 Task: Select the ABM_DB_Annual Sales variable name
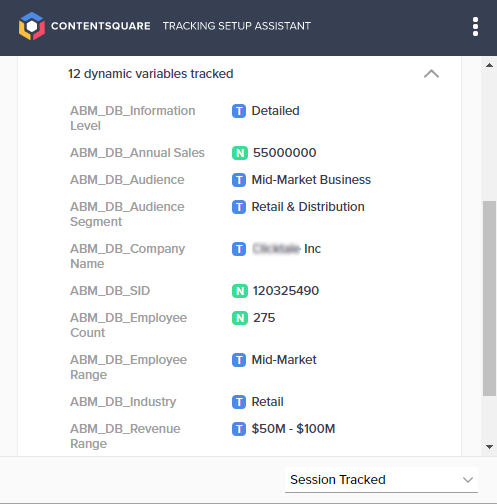click(x=137, y=153)
